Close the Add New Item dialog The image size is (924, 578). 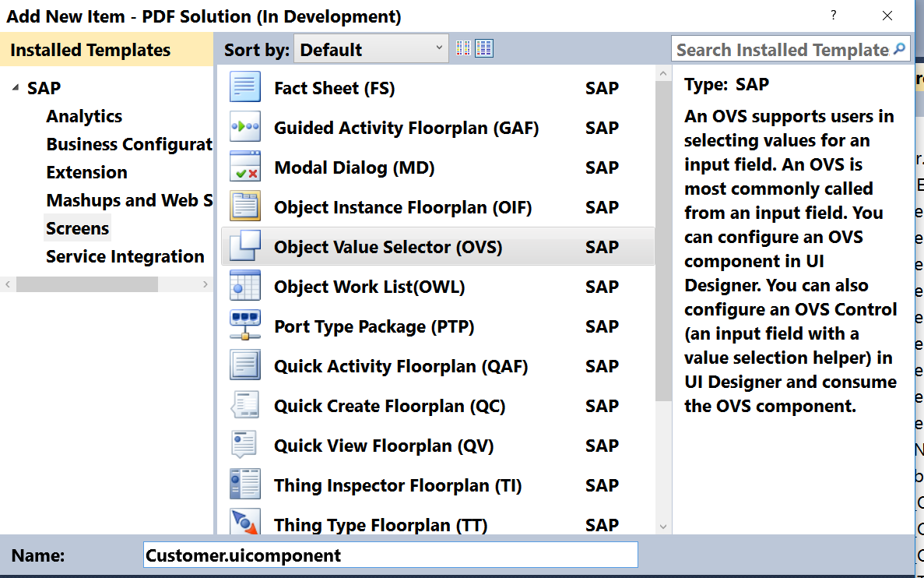(x=887, y=16)
